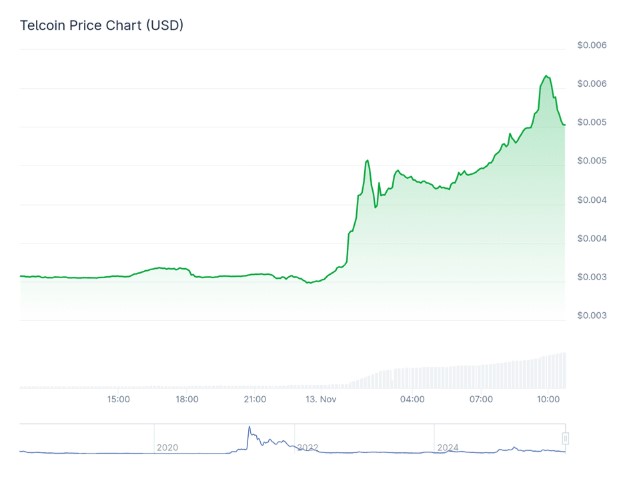The height and width of the screenshot is (477, 631).
Task: Click the 13. Nov date axis label
Action: click(x=321, y=399)
